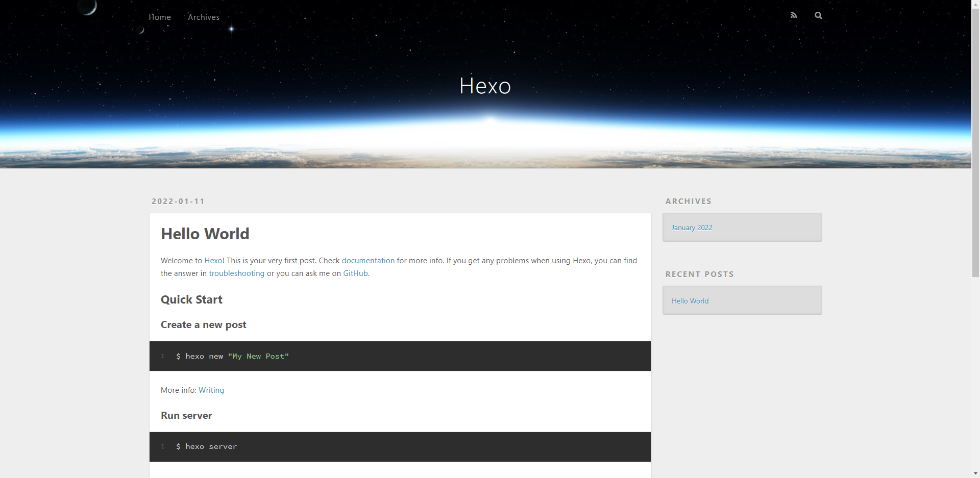Image resolution: width=980 pixels, height=478 pixels.
Task: Click the Writing more info link
Action: [x=211, y=390]
